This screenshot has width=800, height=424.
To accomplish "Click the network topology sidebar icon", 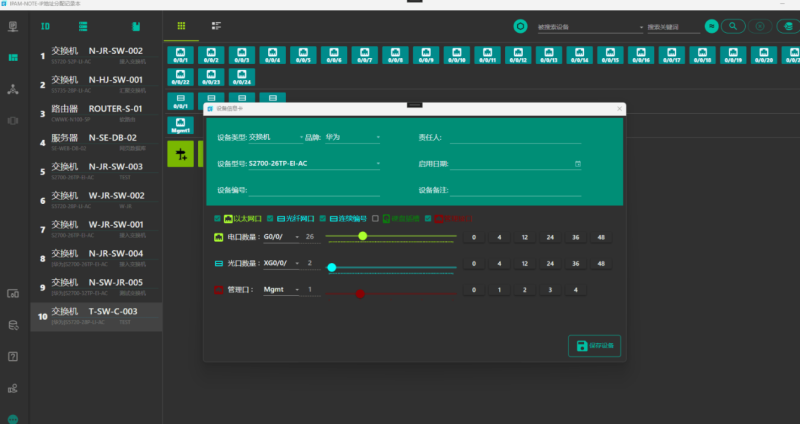I will click(x=12, y=89).
